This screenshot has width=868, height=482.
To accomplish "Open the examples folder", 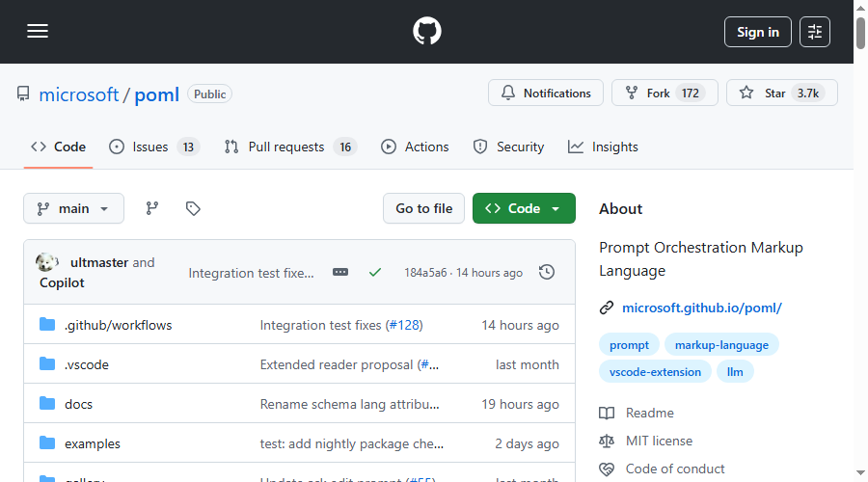I will click(93, 443).
